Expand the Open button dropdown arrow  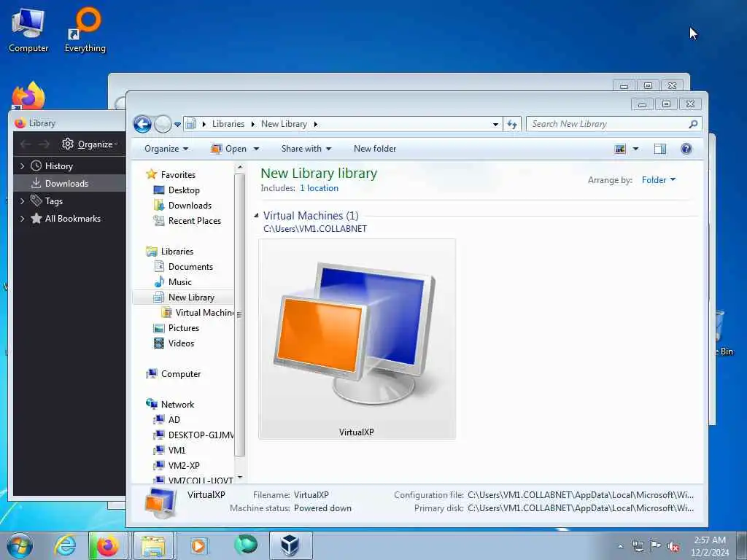click(256, 149)
